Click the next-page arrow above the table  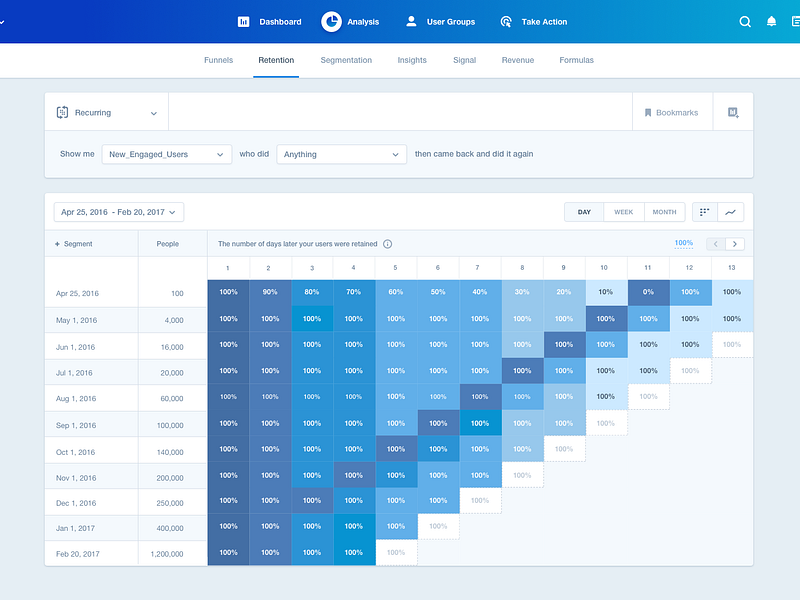(x=735, y=243)
